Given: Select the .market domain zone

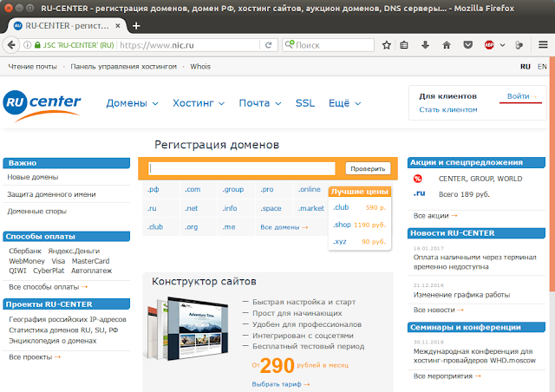Looking at the screenshot, I should pos(310,208).
